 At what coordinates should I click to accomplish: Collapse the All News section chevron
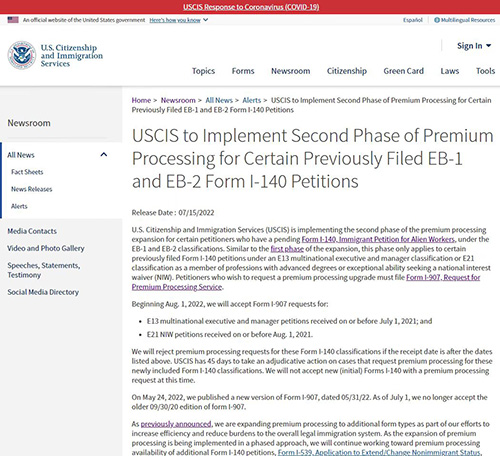coord(104,155)
